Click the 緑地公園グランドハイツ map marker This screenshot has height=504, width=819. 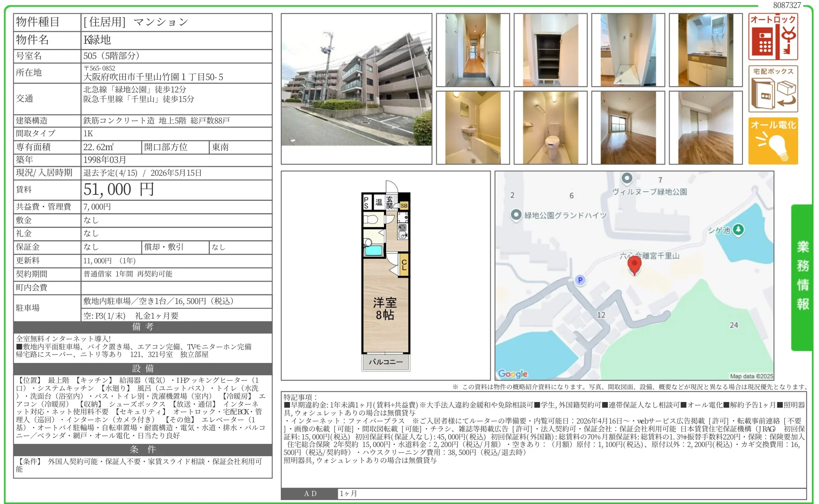coord(516,215)
